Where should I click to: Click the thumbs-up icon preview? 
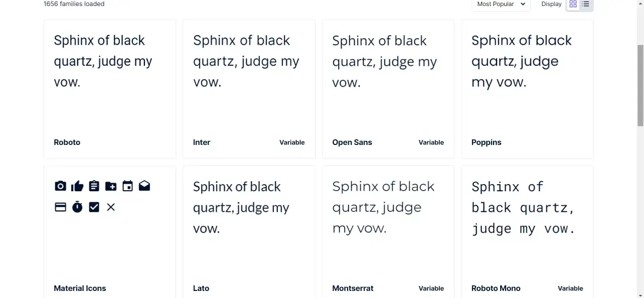tap(77, 186)
